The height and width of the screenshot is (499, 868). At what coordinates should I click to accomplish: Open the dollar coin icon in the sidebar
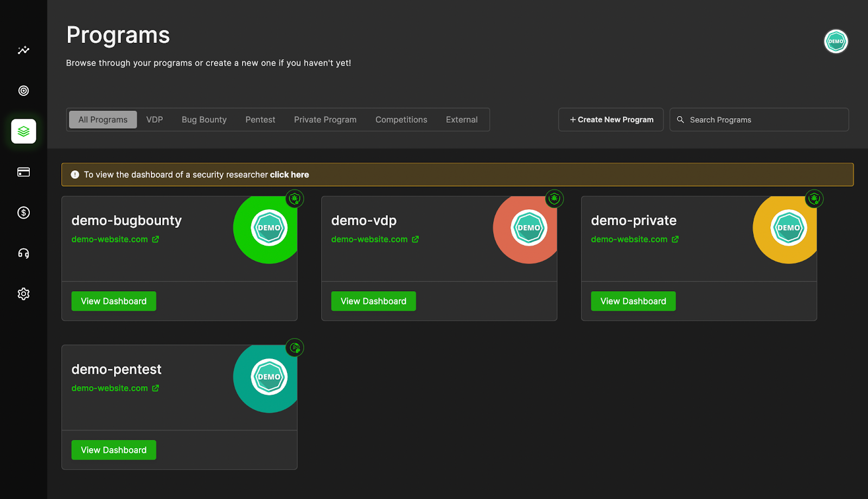[x=23, y=213]
